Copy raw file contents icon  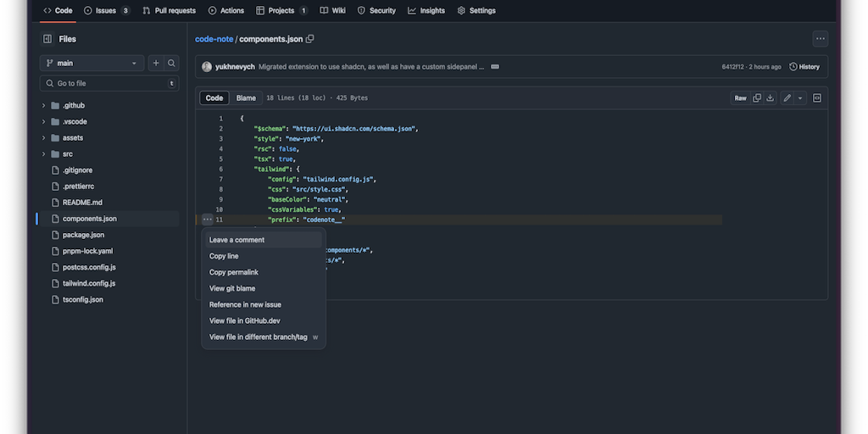pyautogui.click(x=757, y=98)
